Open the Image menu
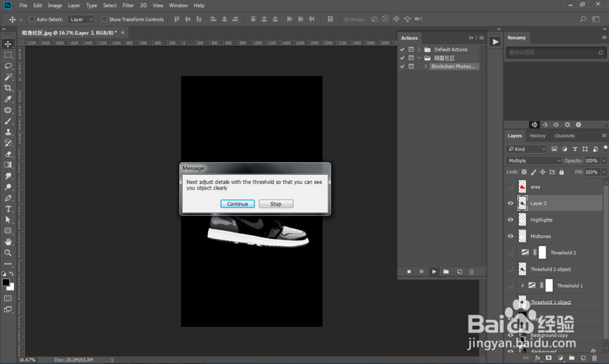The height and width of the screenshot is (364, 609). tap(55, 5)
